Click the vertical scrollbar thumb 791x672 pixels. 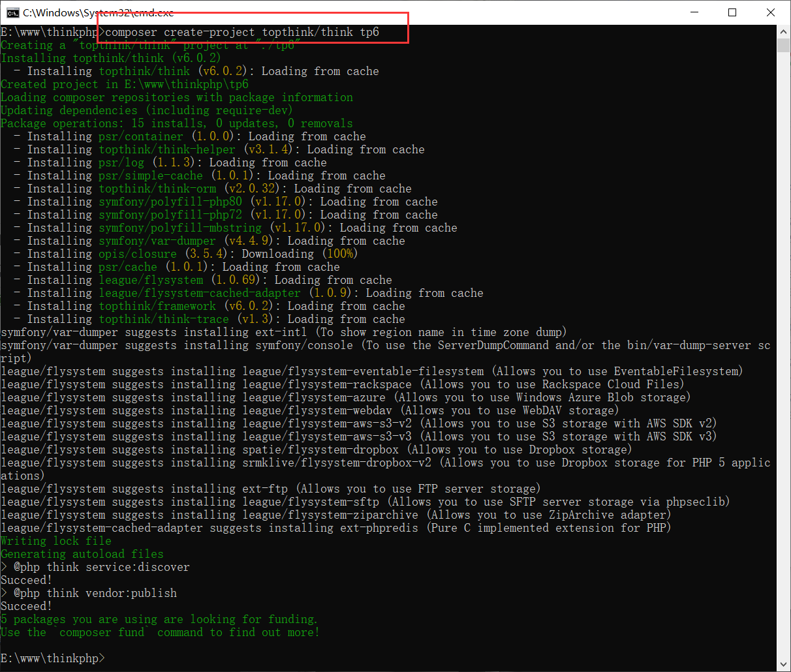784,45
